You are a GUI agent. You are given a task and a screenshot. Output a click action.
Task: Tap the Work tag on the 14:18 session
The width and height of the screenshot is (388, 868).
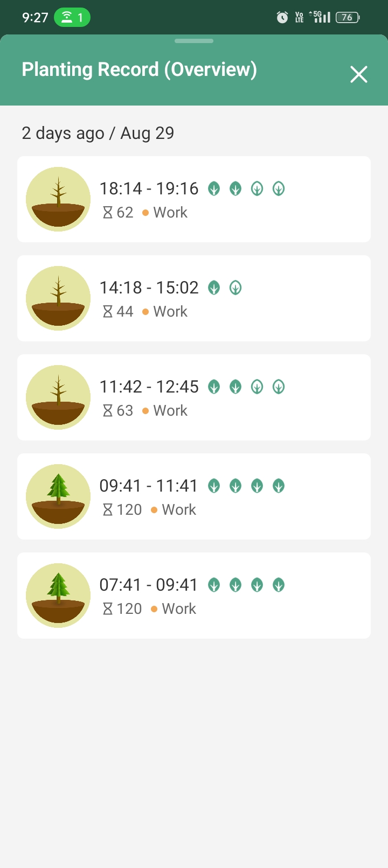170,312
